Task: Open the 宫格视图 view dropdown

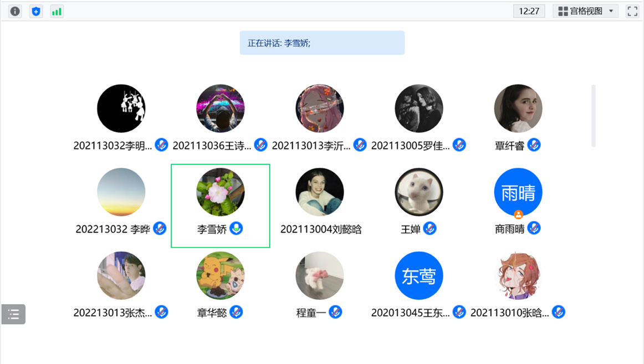Action: click(585, 11)
